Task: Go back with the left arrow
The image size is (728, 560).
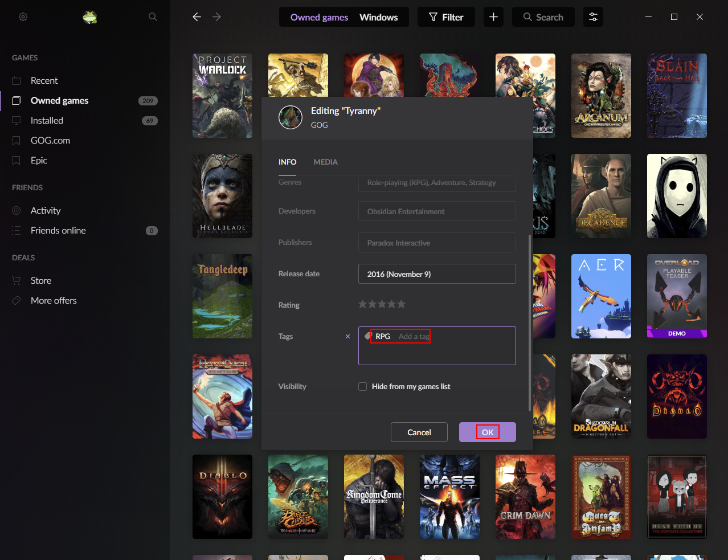Action: click(x=197, y=17)
